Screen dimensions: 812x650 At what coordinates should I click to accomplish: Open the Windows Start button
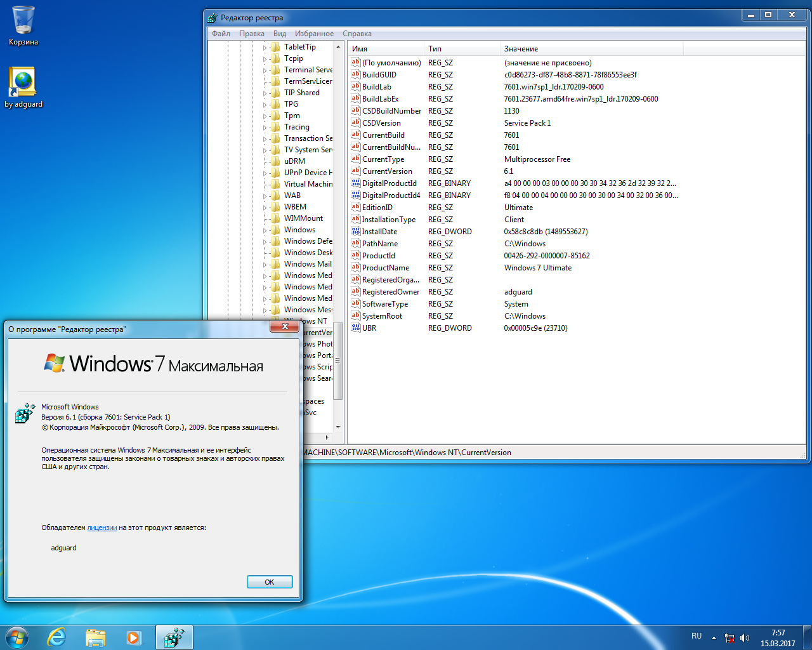[x=16, y=637]
